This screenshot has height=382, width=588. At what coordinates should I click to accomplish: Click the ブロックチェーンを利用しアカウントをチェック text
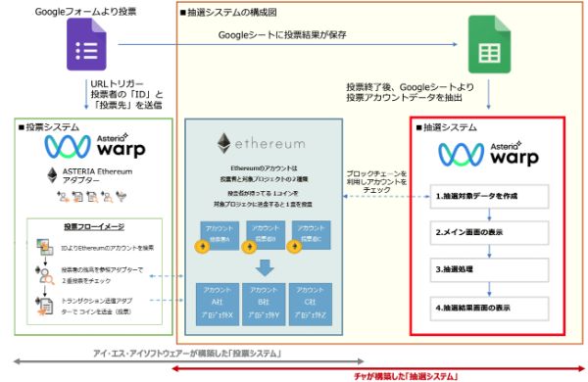(376, 182)
